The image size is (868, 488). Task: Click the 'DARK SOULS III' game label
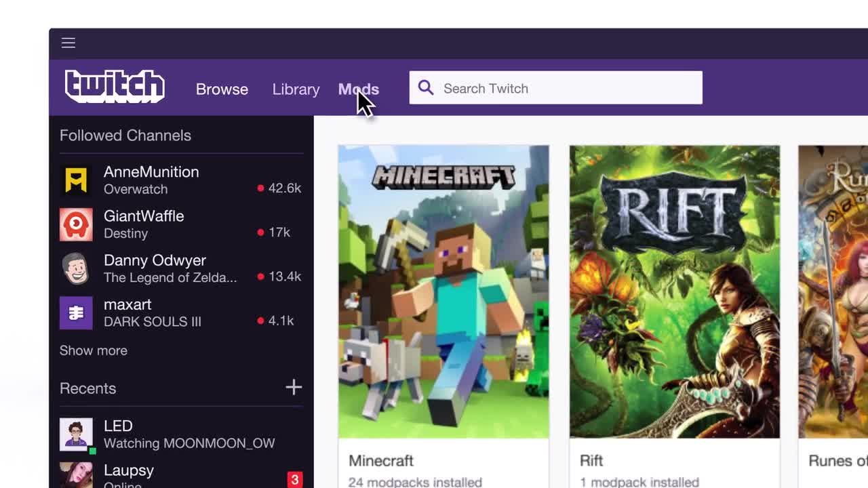click(153, 321)
